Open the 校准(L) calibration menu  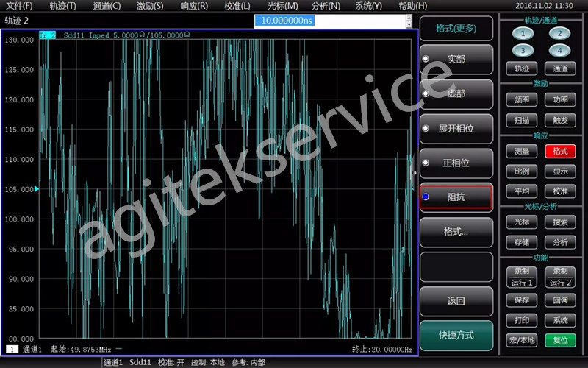(237, 6)
